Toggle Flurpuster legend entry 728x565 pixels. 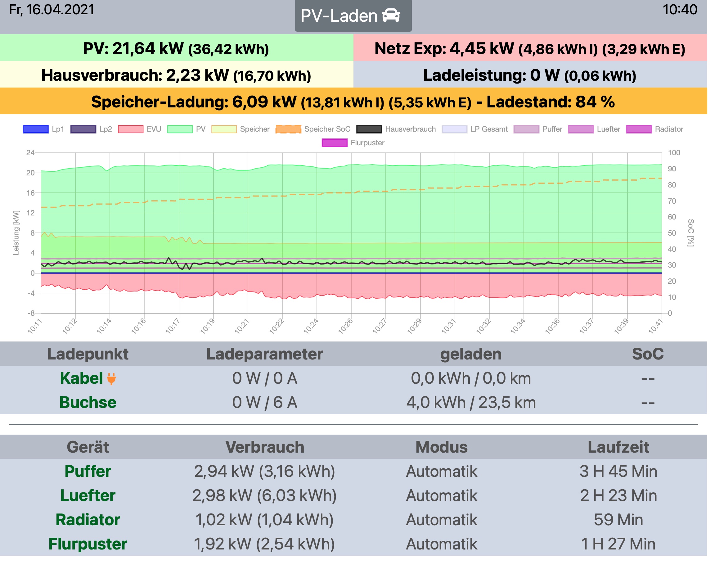(x=334, y=143)
